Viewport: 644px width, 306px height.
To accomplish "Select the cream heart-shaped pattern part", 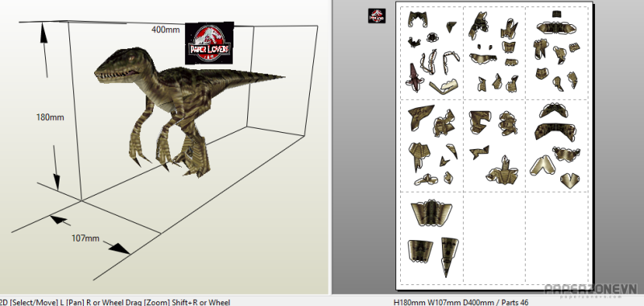I will point(570,180).
